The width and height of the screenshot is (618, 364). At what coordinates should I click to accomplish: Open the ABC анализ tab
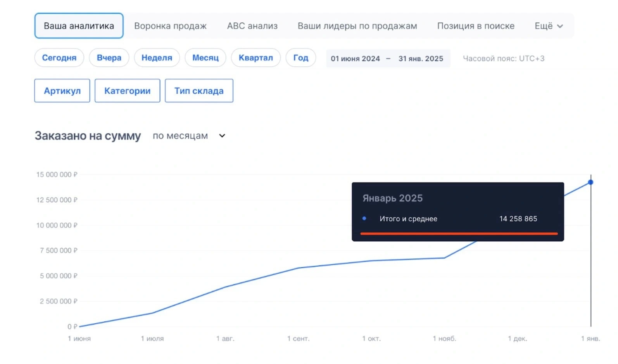[x=252, y=26]
